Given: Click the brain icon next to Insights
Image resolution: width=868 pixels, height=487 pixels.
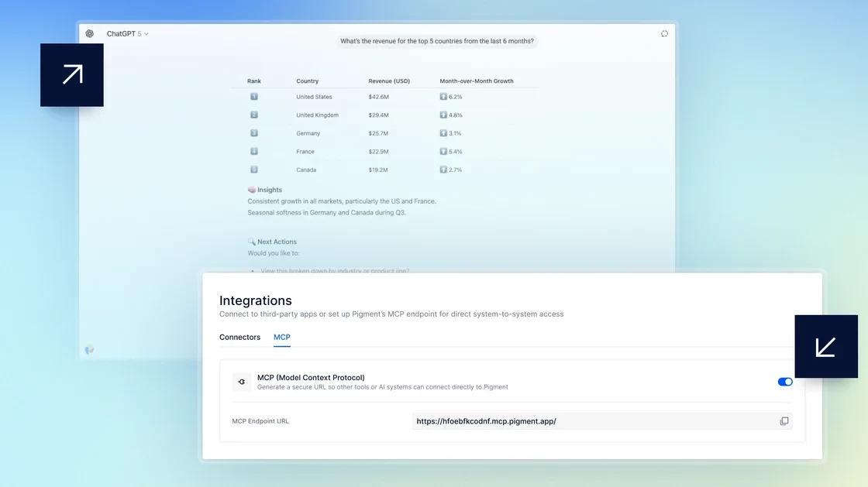Looking at the screenshot, I should (251, 190).
